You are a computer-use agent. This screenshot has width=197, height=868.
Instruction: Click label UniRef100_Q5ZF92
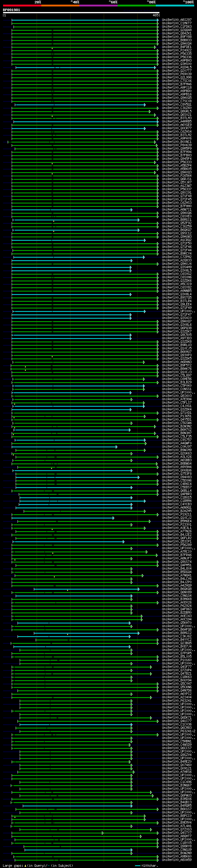[x=176, y=224]
